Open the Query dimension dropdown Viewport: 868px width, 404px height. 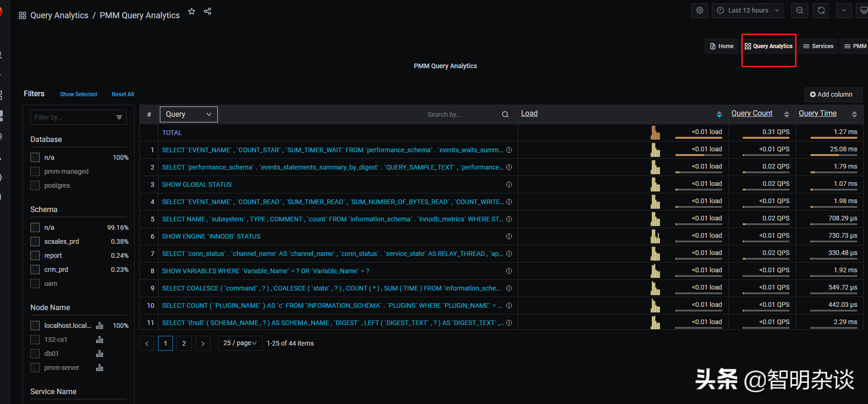pyautogui.click(x=189, y=114)
